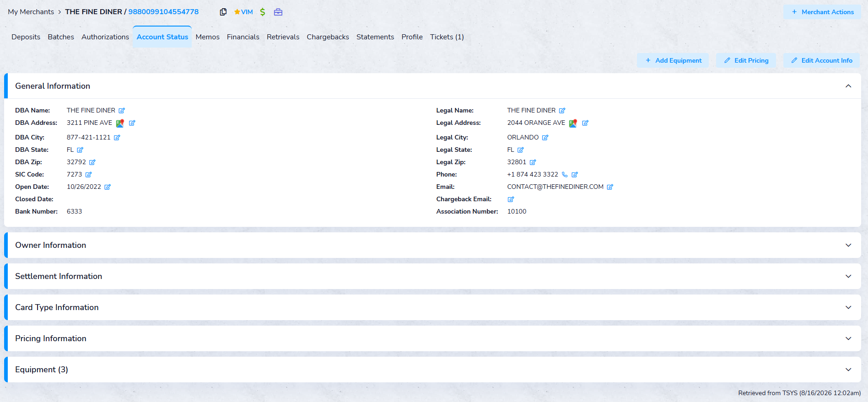Edit the Open Date 10/26/2022
The width and height of the screenshot is (868, 402).
[108, 187]
